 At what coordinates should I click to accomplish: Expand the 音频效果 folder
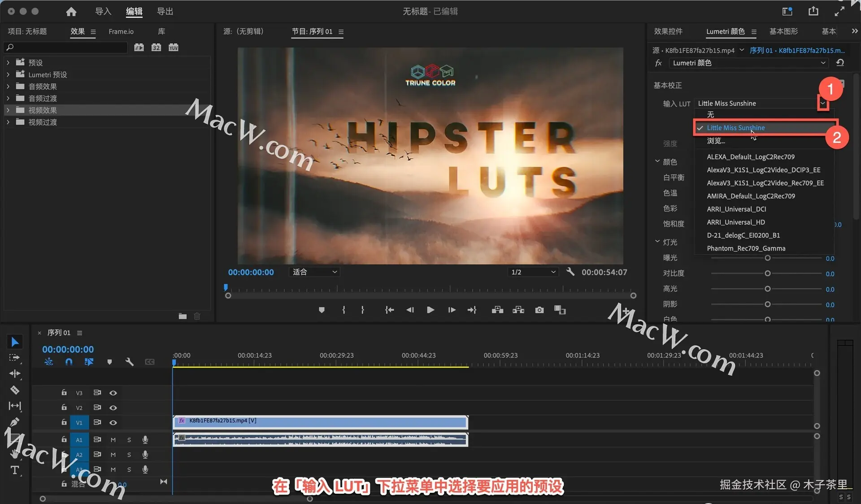click(8, 86)
